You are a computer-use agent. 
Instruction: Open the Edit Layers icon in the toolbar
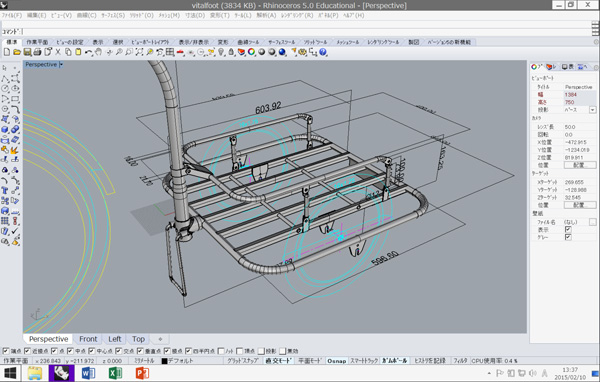pyautogui.click(x=241, y=52)
